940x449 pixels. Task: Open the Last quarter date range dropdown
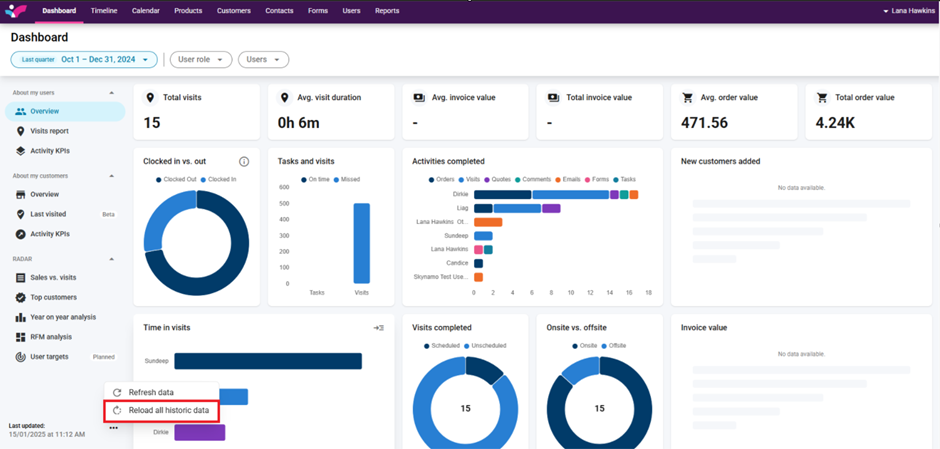click(84, 60)
